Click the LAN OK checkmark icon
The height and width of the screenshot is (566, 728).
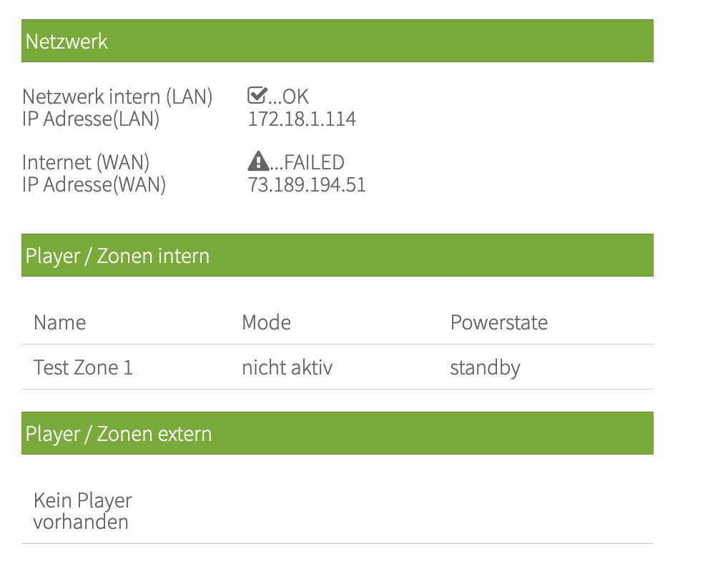[x=257, y=96]
